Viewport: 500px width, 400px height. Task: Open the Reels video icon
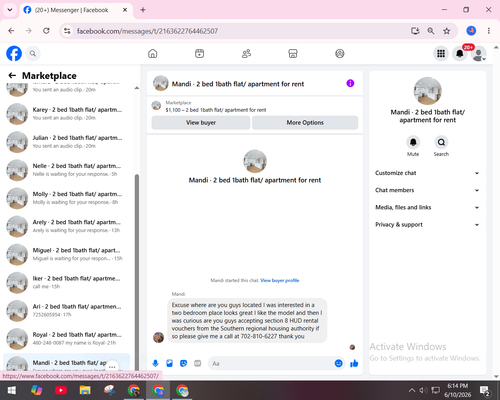pos(199,53)
